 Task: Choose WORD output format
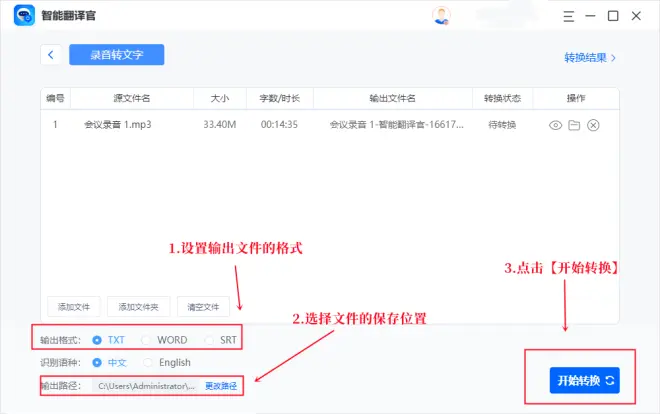pos(164,340)
